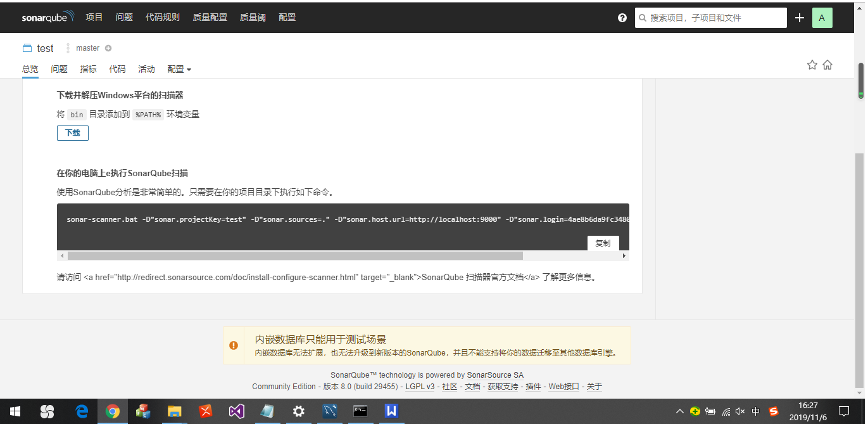This screenshot has width=868, height=424.
Task: Click the SonarSource SA link
Action: (495, 375)
